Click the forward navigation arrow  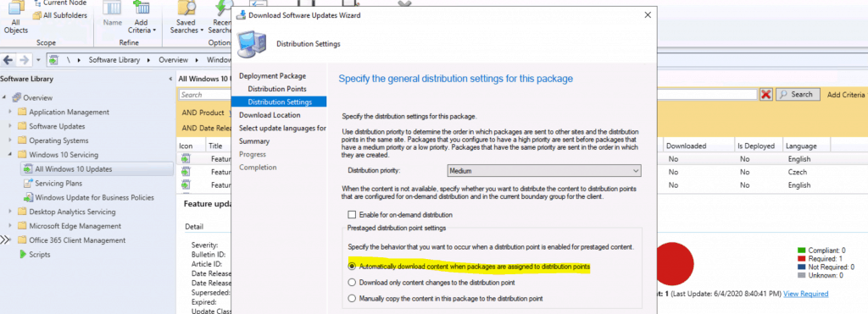point(24,60)
